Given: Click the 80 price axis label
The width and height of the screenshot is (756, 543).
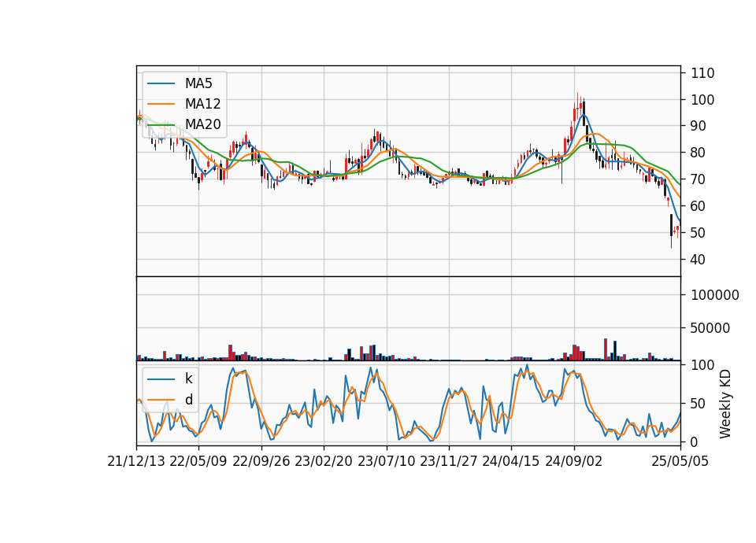Looking at the screenshot, I should (x=699, y=153).
